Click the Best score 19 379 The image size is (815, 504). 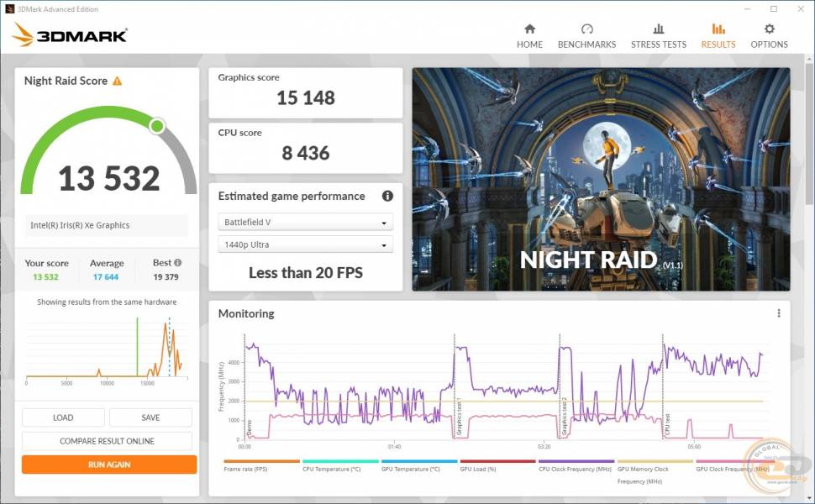(x=166, y=277)
